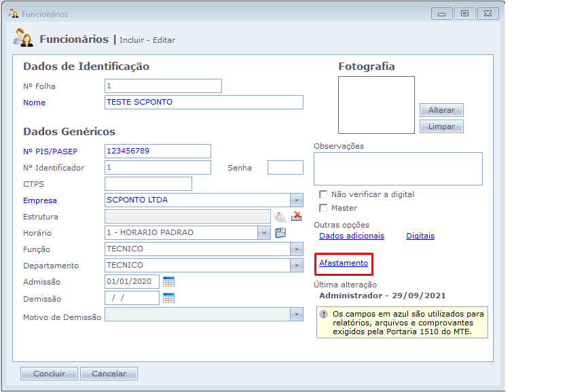Click the clear Estrutura red X icon
The width and height of the screenshot is (588, 392).
[297, 217]
